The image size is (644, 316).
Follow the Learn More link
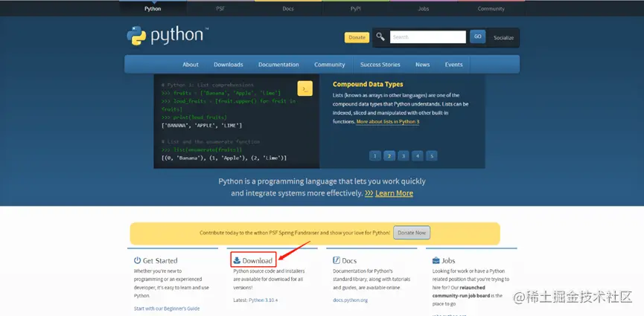coord(395,193)
